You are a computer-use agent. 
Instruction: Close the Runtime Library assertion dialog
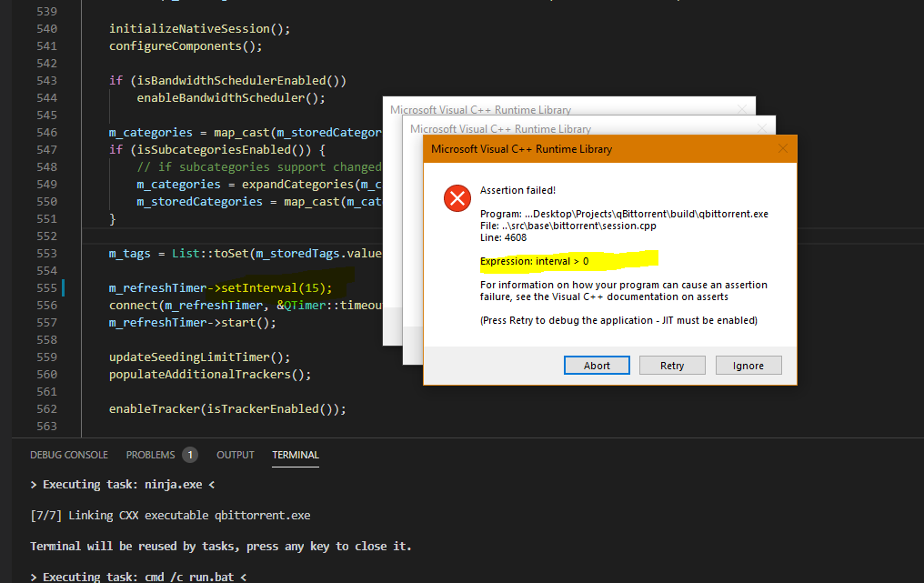tap(783, 148)
